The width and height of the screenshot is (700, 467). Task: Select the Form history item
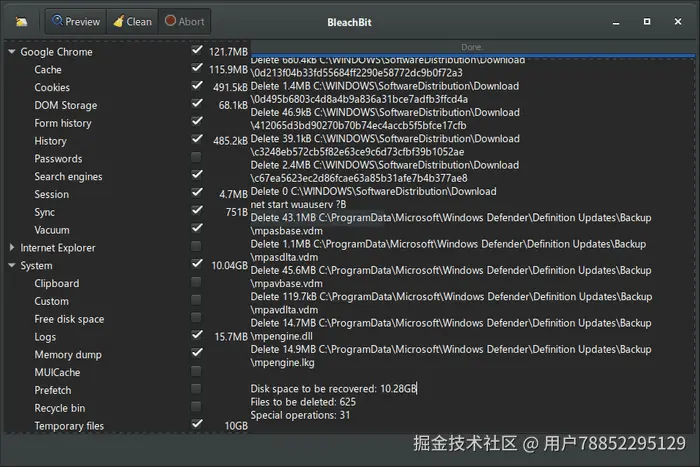[x=63, y=123]
